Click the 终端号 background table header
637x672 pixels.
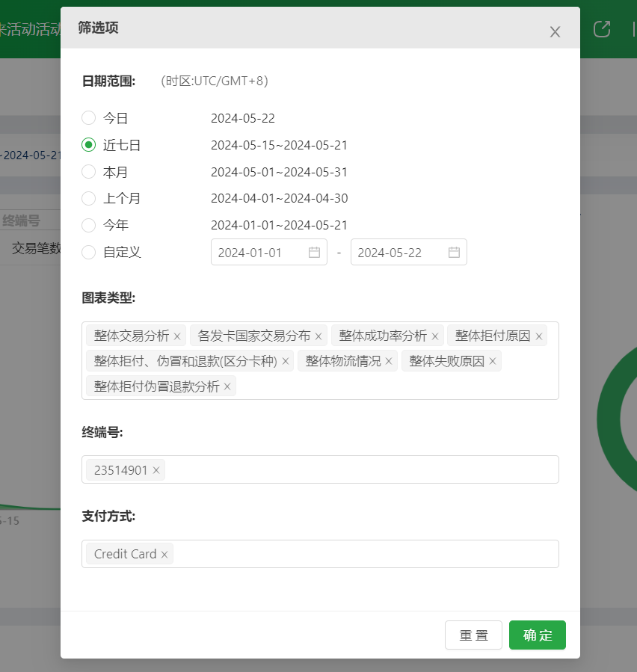coord(21,221)
